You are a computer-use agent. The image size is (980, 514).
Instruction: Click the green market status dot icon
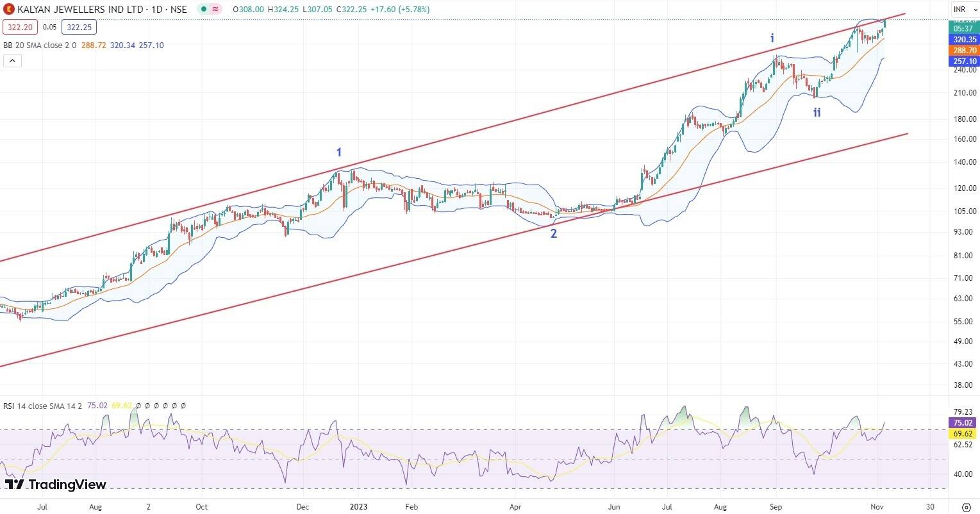tap(203, 10)
